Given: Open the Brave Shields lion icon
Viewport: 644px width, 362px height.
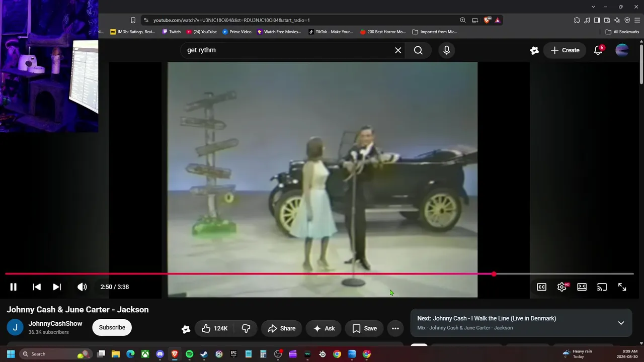Looking at the screenshot, I should [487, 20].
